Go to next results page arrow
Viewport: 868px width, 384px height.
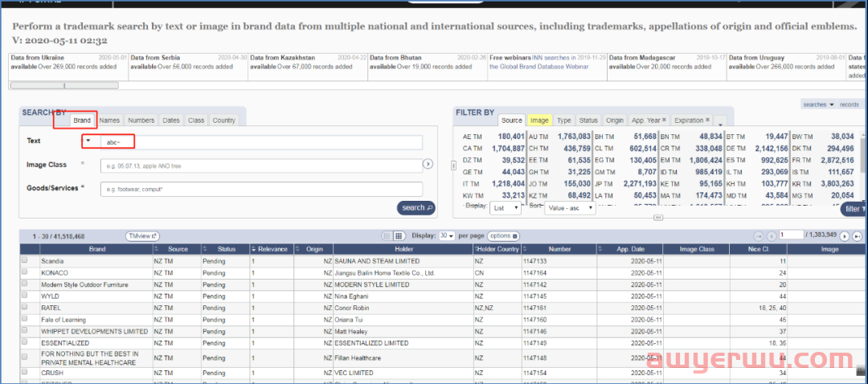844,236
